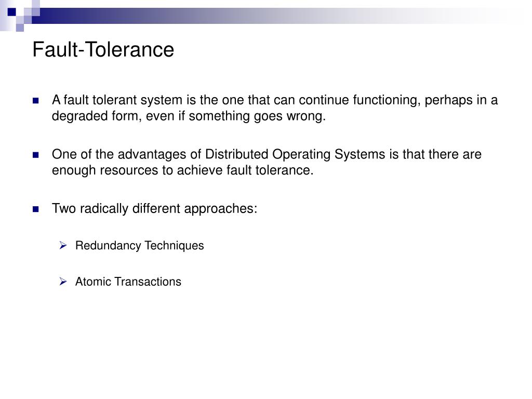
Task: Click the arrow bullet beside Redundancy Techniques
Action: pyautogui.click(x=63, y=245)
